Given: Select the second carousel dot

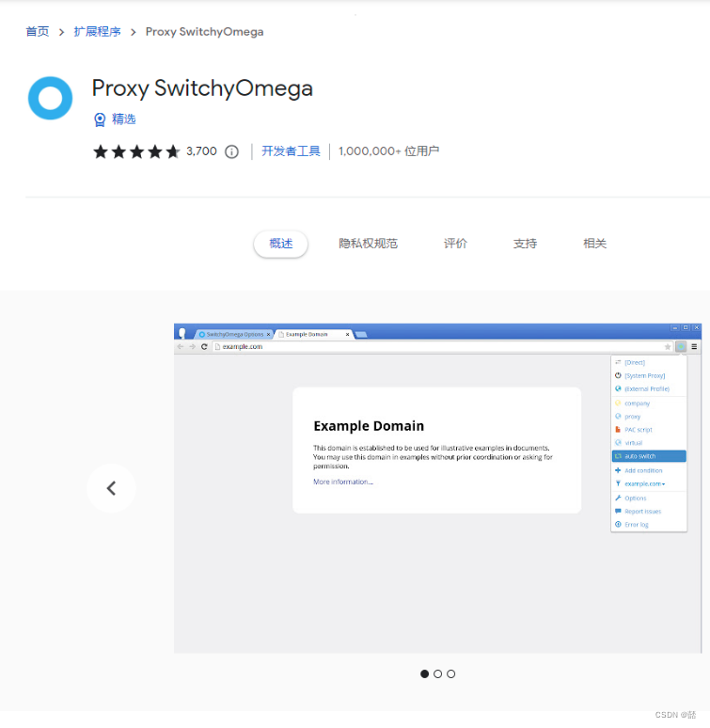Looking at the screenshot, I should [x=437, y=673].
